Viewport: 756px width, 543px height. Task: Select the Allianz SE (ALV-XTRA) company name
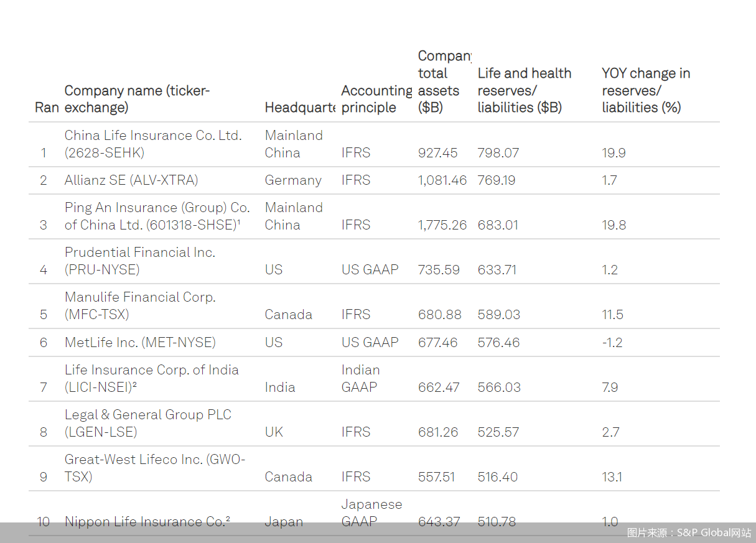(x=131, y=180)
